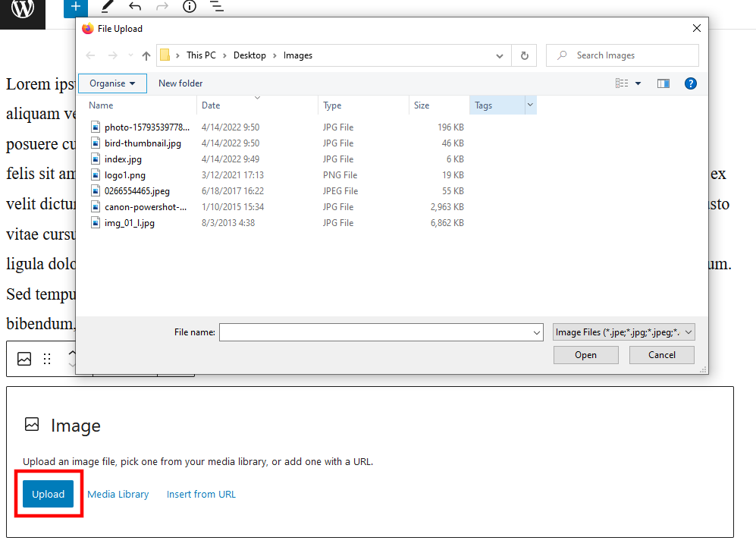The image size is (756, 550).
Task: Click the refresh icon in the address bar
Action: pos(523,55)
